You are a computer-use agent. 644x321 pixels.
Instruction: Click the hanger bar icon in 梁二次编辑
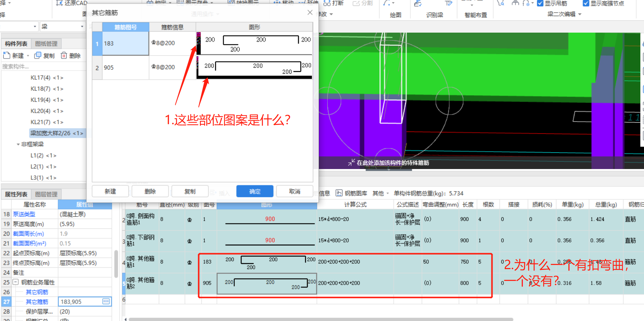[515, 3]
